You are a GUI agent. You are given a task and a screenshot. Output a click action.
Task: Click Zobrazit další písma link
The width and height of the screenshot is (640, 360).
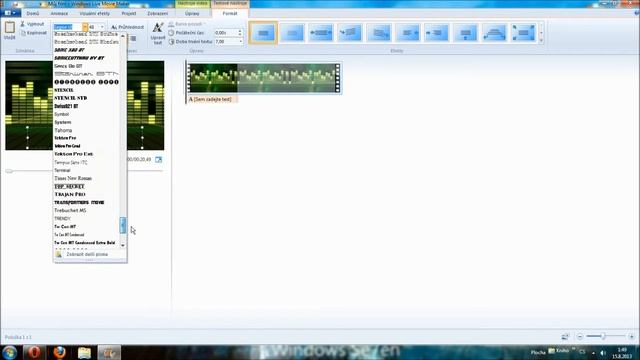click(87, 254)
